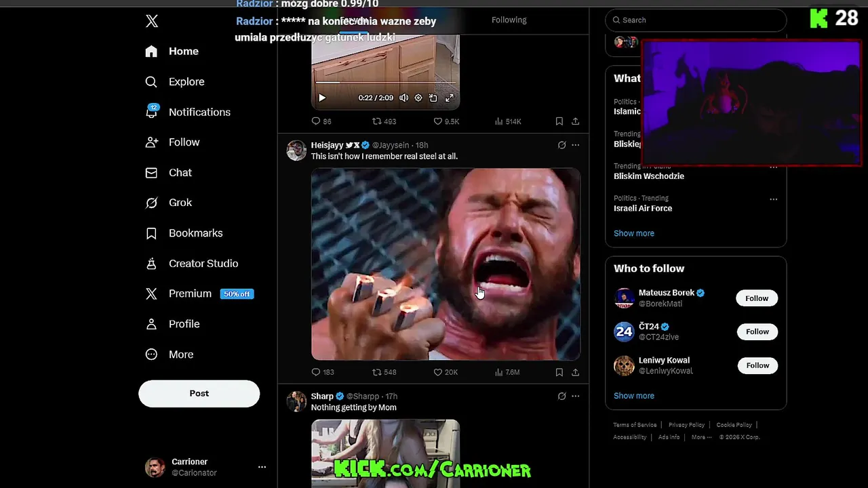
Task: Follow ČT24 account
Action: click(x=757, y=331)
